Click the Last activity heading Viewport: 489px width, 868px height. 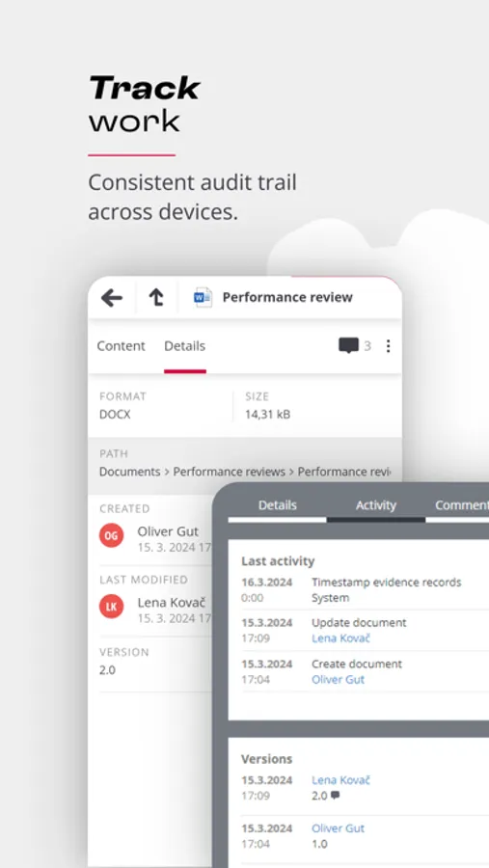[x=278, y=560]
